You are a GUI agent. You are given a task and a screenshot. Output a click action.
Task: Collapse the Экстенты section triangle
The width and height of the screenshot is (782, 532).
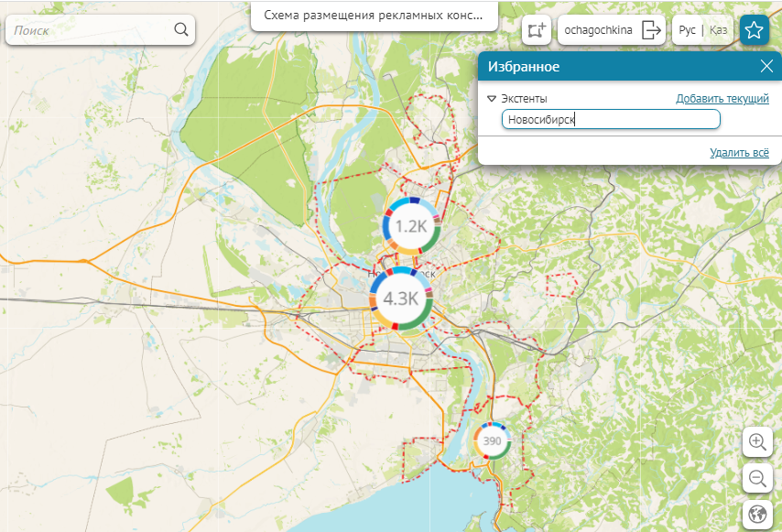click(492, 99)
